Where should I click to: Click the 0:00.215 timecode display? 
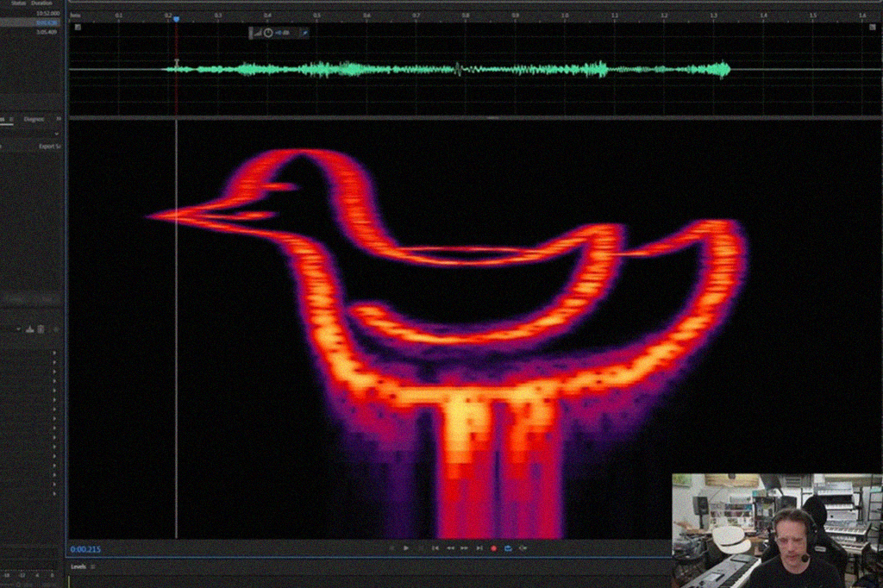tap(85, 549)
